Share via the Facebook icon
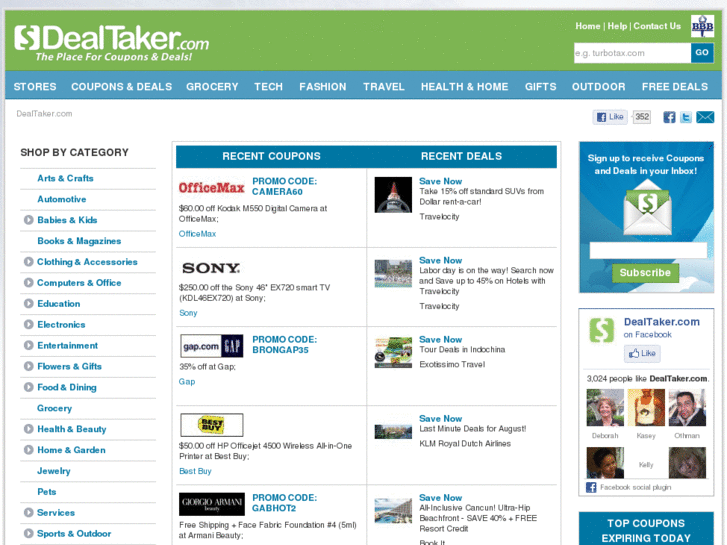The image size is (727, 545). coord(669,117)
